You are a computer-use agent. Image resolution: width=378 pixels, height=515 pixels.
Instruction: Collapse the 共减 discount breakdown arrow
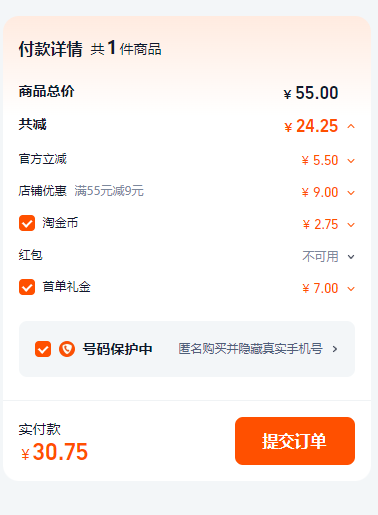point(351,126)
